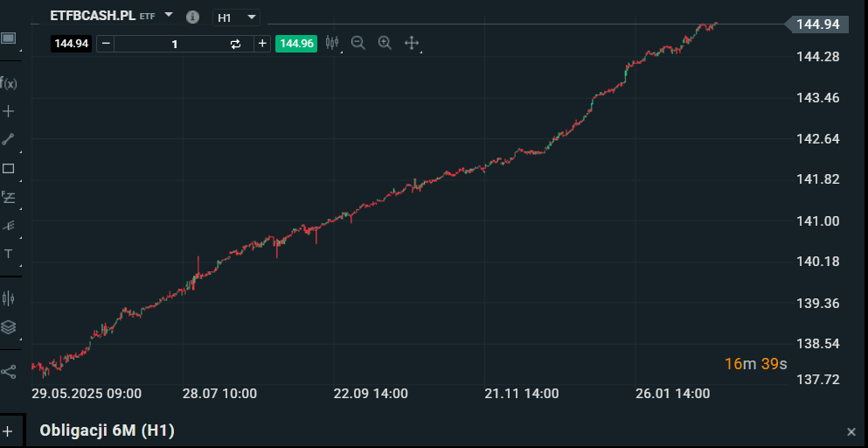Click the instrument info icon
The width and height of the screenshot is (868, 448).
coord(192,17)
